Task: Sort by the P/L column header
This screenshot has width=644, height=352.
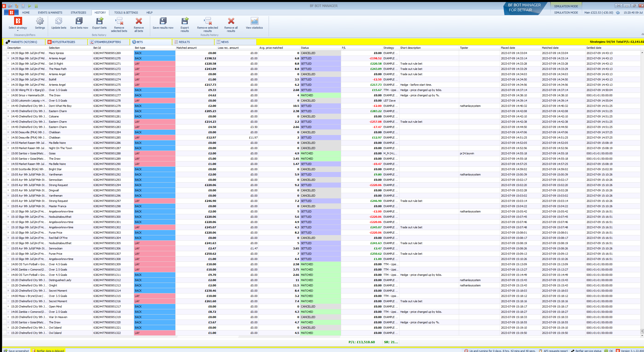Action: pos(362,48)
